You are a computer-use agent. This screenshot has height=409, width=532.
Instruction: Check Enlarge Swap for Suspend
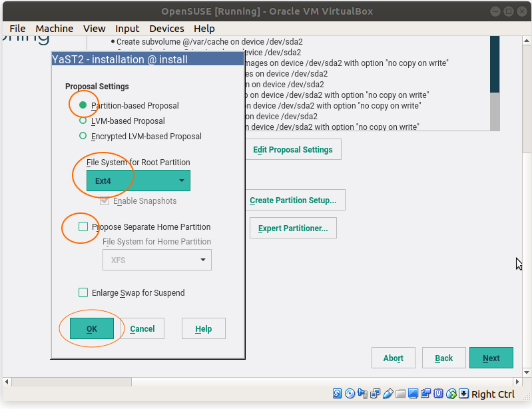pyautogui.click(x=83, y=292)
